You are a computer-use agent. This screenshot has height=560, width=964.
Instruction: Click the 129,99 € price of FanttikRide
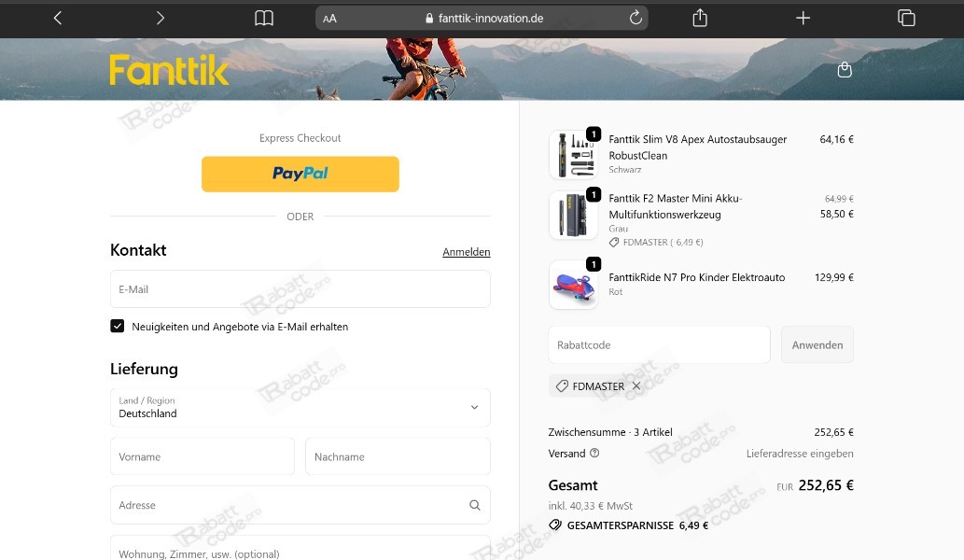pos(833,277)
